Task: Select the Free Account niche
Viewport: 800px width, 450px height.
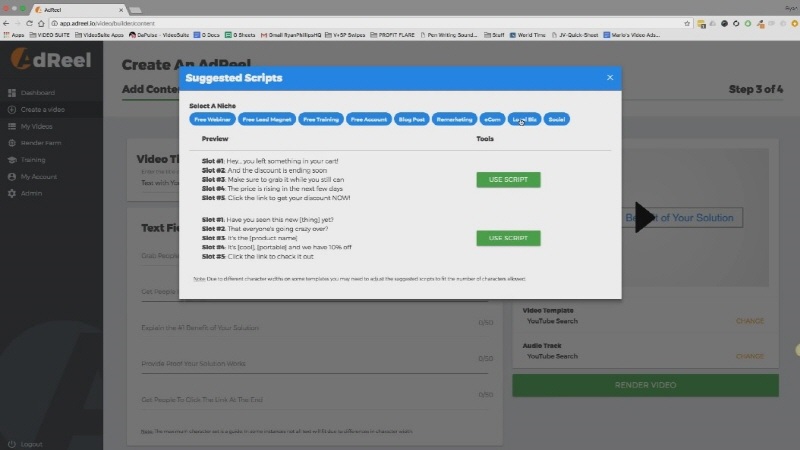Action: (369, 119)
